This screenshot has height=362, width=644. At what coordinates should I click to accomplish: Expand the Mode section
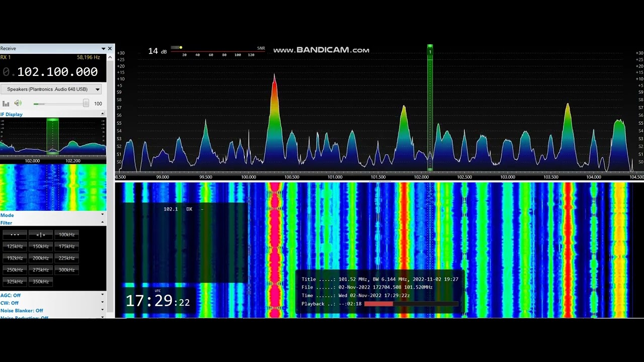click(103, 215)
